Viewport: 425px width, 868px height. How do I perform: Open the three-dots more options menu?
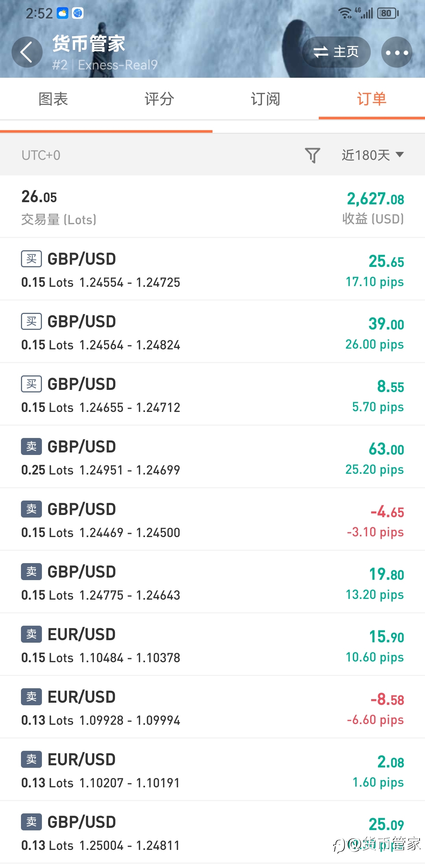click(397, 52)
